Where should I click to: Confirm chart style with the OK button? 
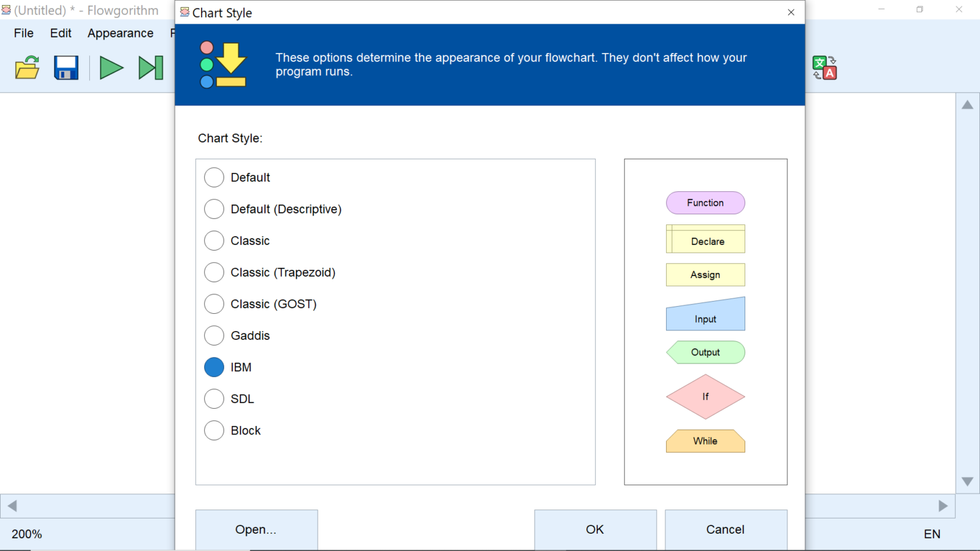pyautogui.click(x=594, y=529)
